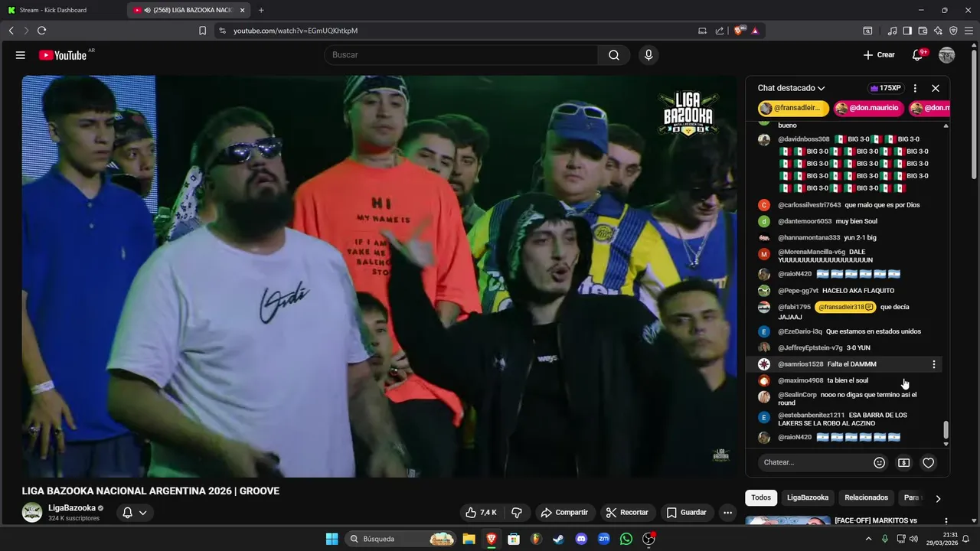This screenshot has width=980, height=551.
Task: Open pinned @fransadleir chip
Action: tap(793, 108)
